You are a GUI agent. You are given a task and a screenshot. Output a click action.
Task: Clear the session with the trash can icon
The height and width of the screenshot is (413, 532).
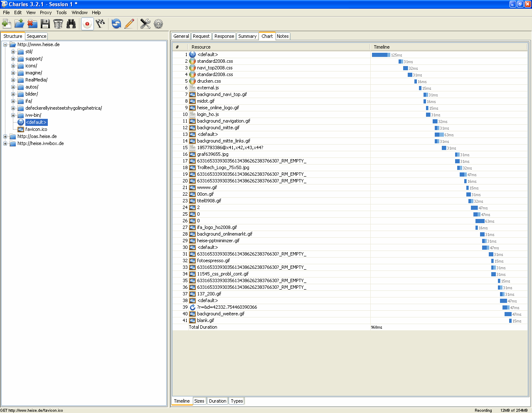pyautogui.click(x=58, y=24)
